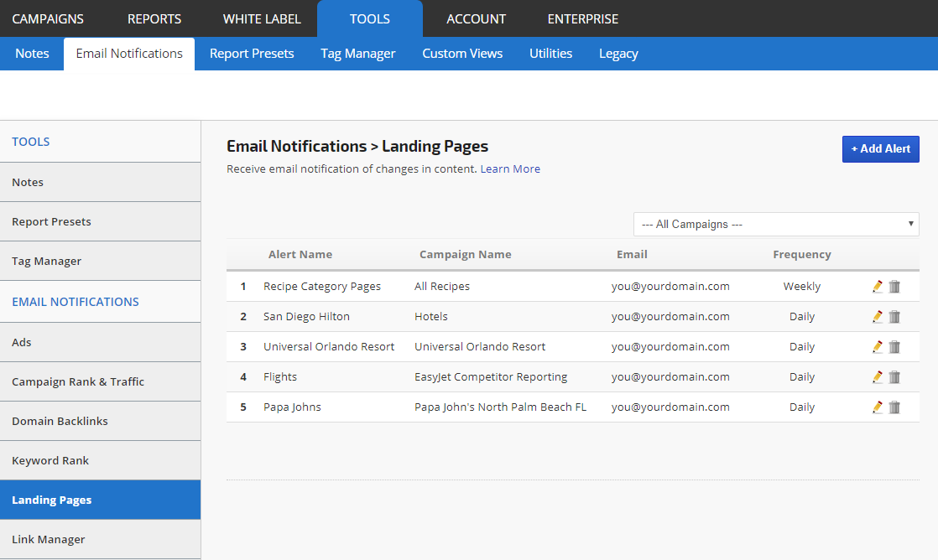Edit the Papa Johns alert
The image size is (938, 560).
[878, 407]
